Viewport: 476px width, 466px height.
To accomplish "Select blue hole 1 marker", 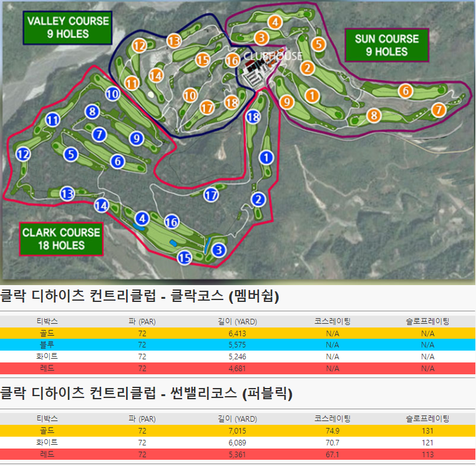I will click(x=266, y=158).
